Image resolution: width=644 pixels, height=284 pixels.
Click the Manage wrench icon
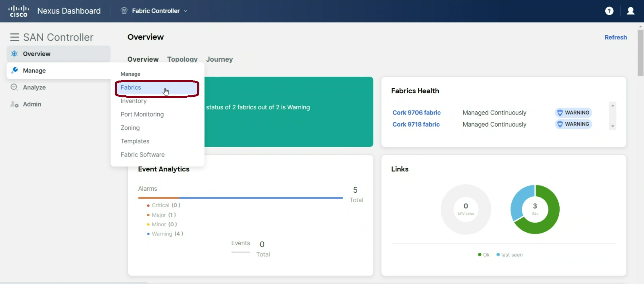pyautogui.click(x=14, y=70)
